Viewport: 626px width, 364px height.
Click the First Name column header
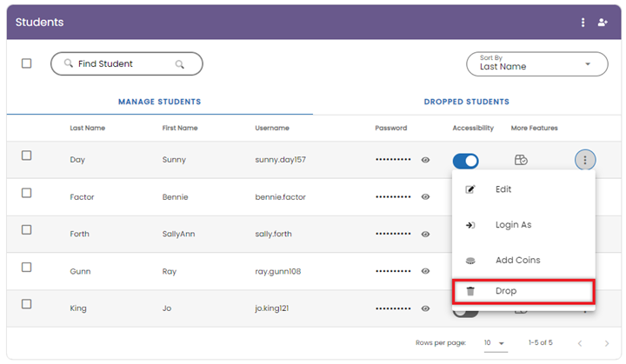(180, 128)
